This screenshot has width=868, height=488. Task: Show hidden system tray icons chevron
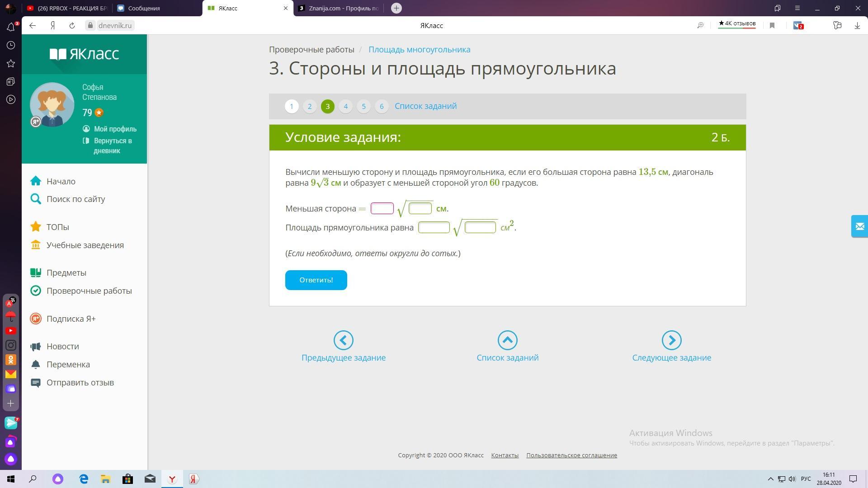770,479
